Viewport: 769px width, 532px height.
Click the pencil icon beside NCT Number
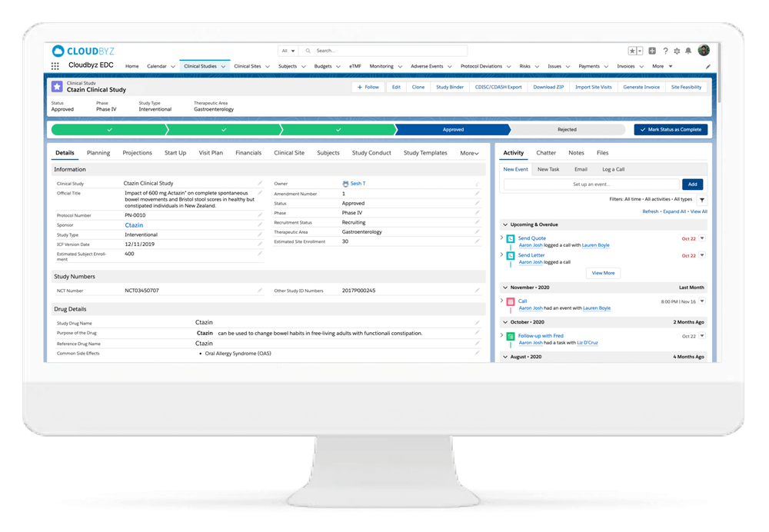(x=260, y=291)
